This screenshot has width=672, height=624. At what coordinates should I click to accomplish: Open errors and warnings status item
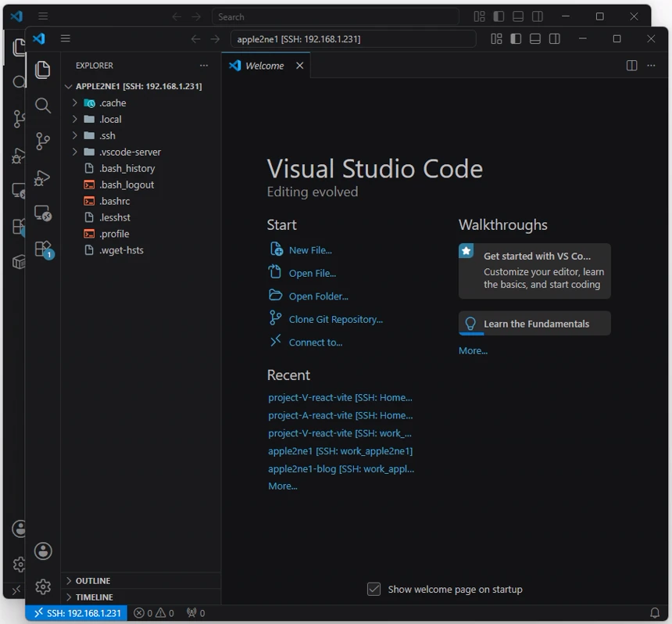click(154, 613)
